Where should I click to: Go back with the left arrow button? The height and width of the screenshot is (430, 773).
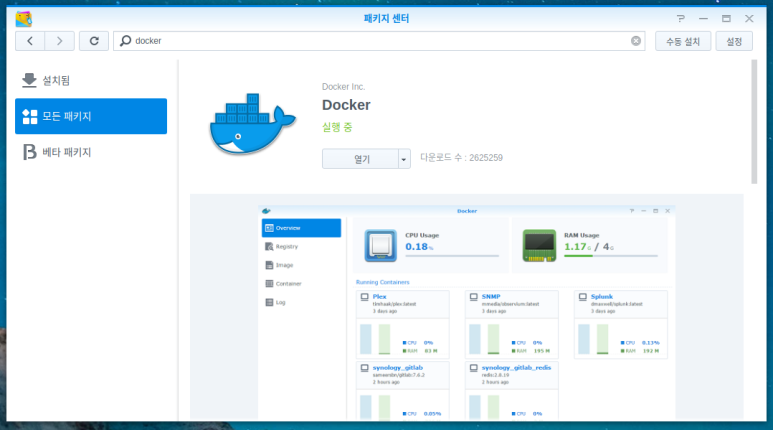30,41
